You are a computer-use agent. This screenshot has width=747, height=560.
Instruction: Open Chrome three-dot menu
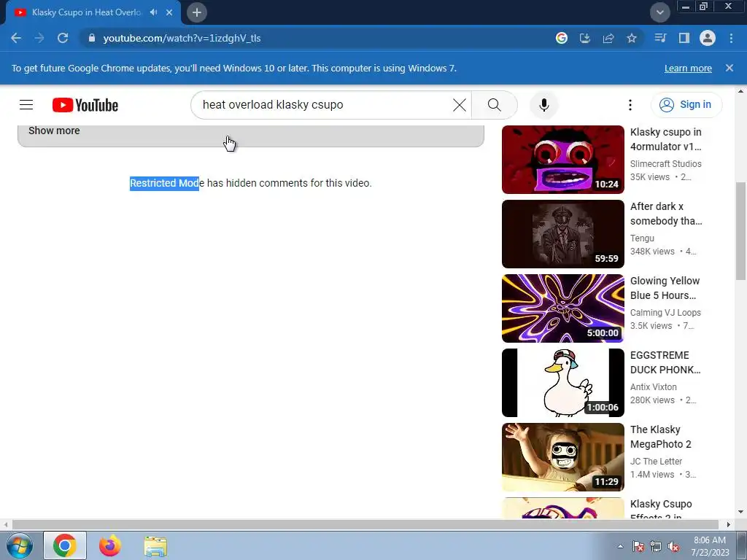(x=731, y=38)
